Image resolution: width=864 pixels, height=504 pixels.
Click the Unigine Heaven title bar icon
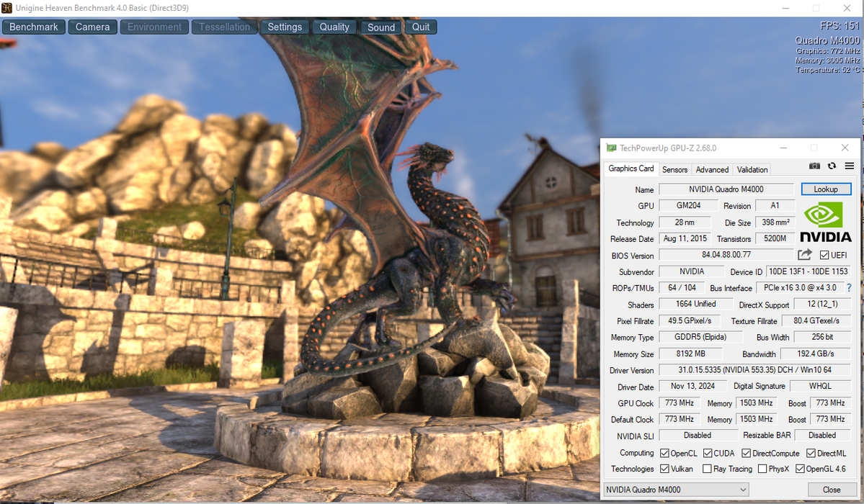click(6, 8)
